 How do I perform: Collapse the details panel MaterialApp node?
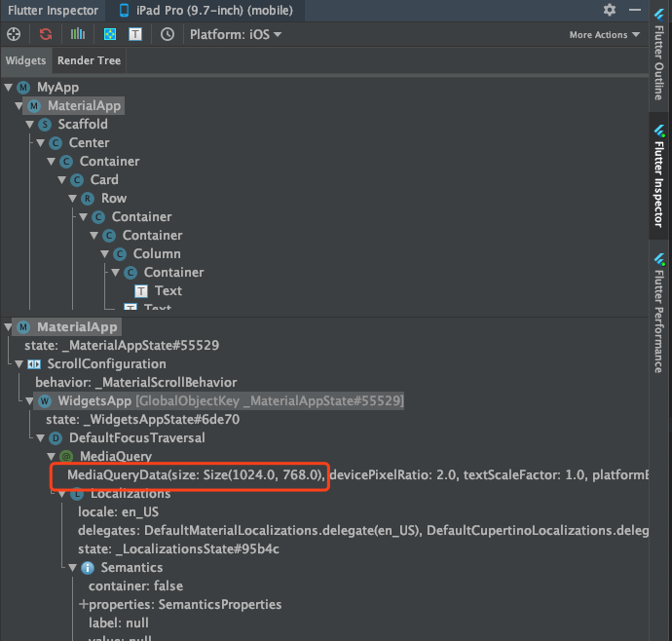(8, 327)
